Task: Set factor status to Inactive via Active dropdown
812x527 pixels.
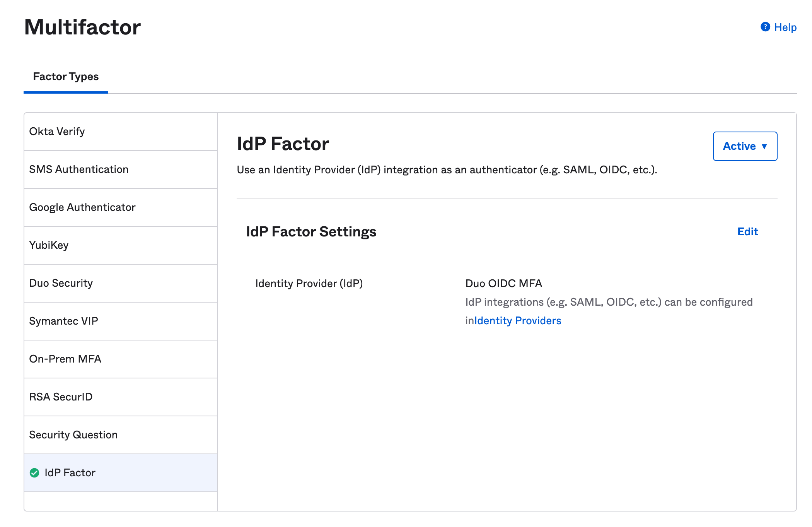Action: (745, 146)
